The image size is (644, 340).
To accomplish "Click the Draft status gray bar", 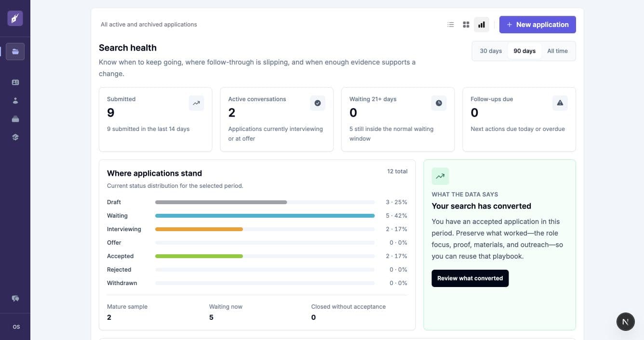I will tap(221, 202).
